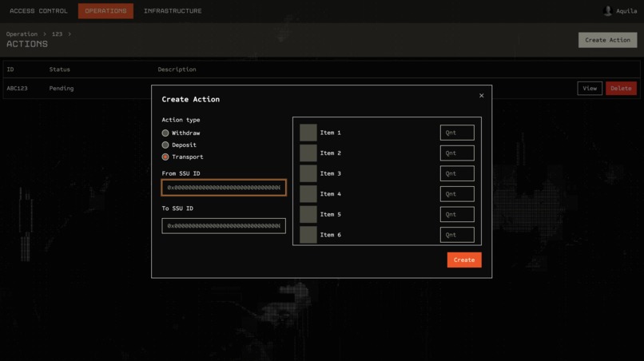Select the Deposit action type
The width and height of the screenshot is (644, 361).
(x=165, y=145)
